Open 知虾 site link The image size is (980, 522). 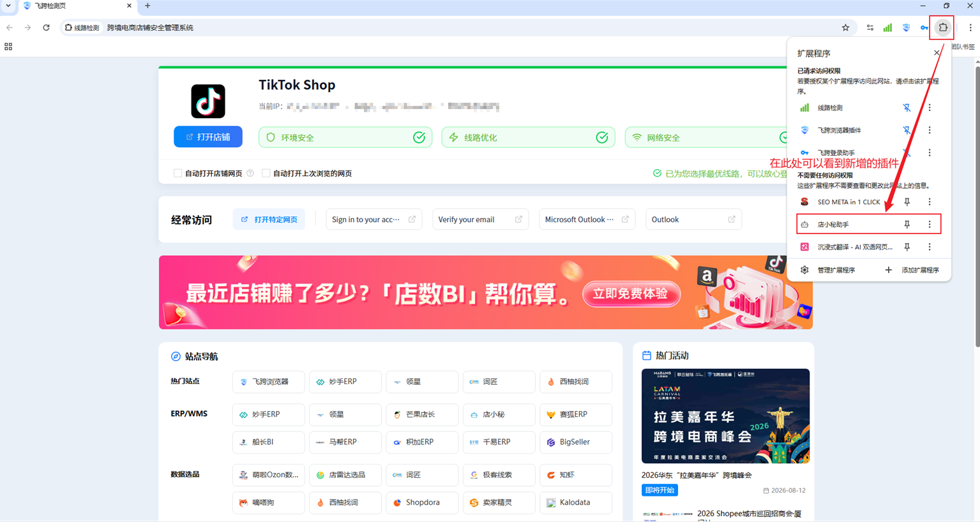pos(576,475)
